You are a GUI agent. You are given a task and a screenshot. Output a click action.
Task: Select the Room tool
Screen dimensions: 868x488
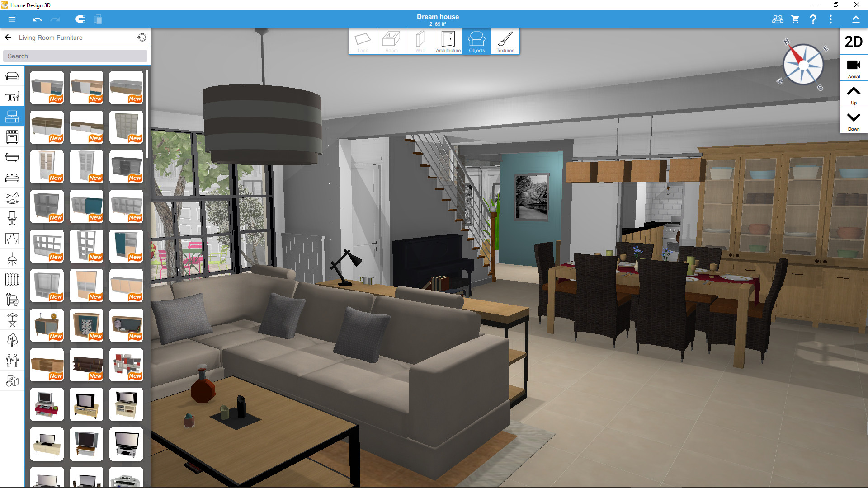pos(391,40)
